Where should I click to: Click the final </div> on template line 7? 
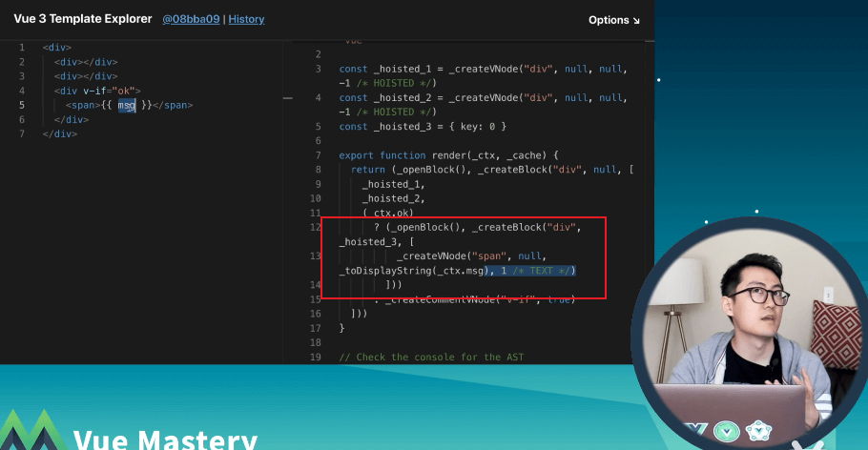[x=60, y=133]
